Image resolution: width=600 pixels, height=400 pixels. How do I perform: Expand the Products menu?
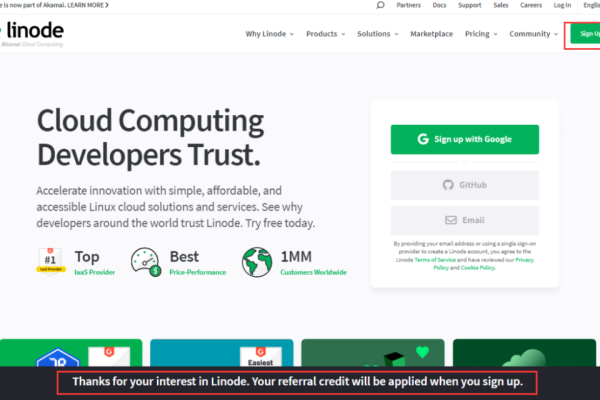[x=325, y=34]
